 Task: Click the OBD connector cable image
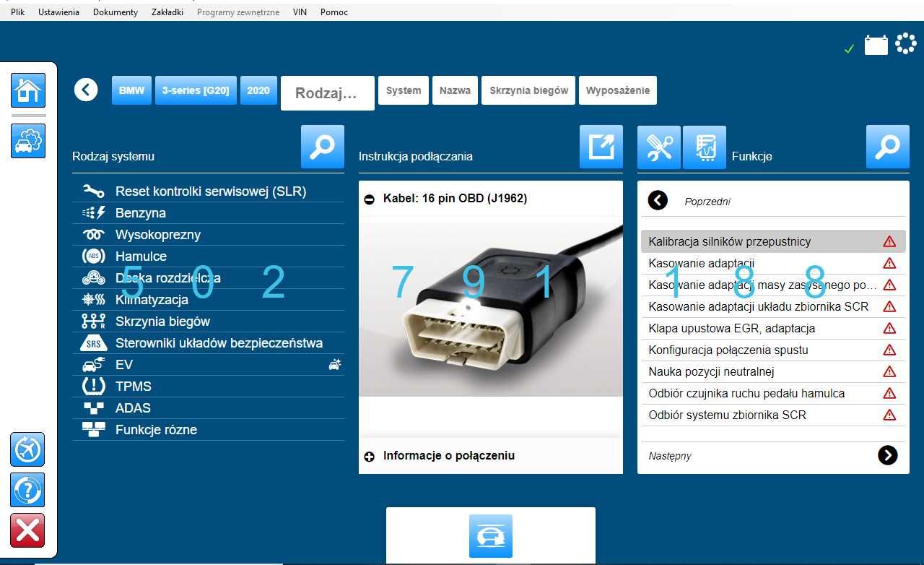pyautogui.click(x=491, y=306)
